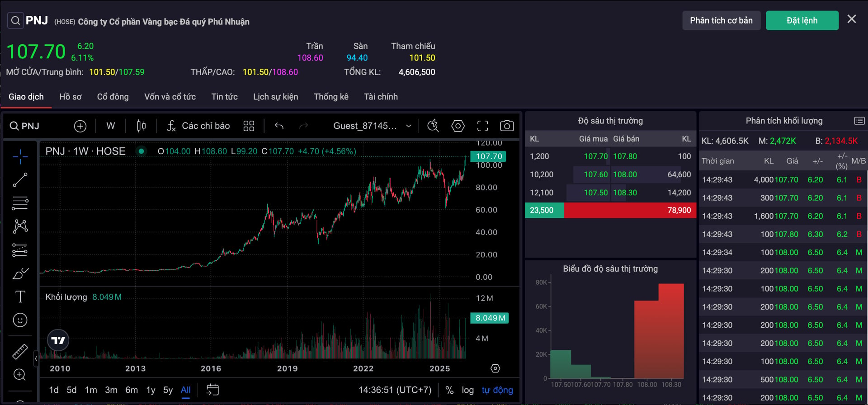Take a chart snapshot with camera icon
This screenshot has height=405, width=868.
[x=507, y=126]
